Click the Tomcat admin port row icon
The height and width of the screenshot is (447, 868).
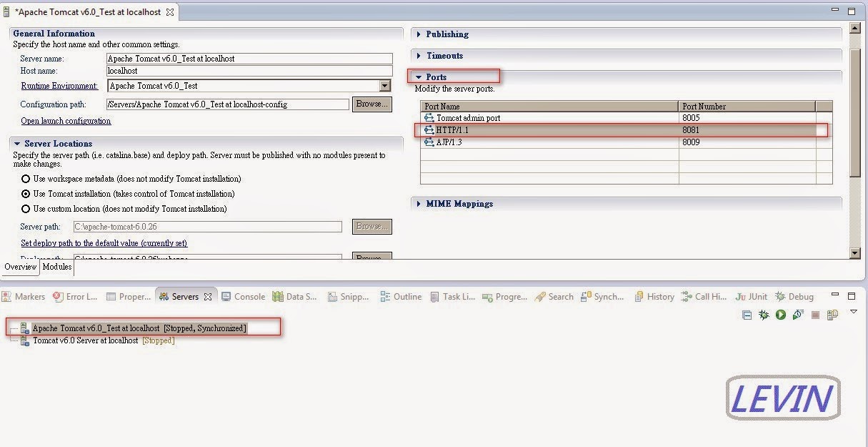point(429,118)
